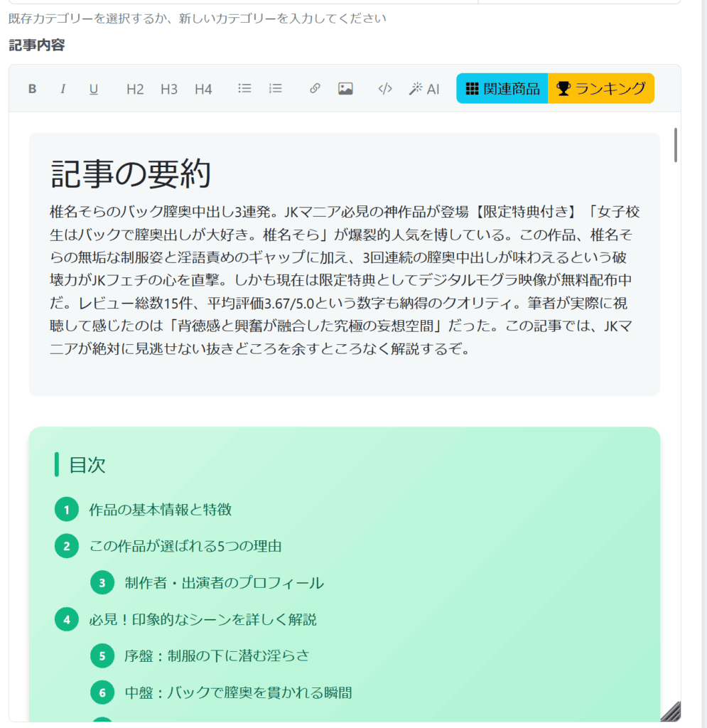The width and height of the screenshot is (707, 728).
Task: Click the 関連商品 button
Action: tap(502, 88)
